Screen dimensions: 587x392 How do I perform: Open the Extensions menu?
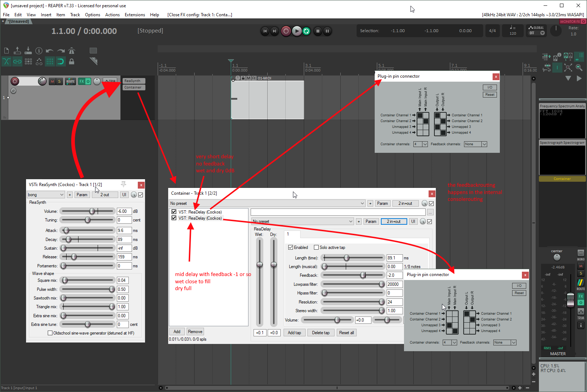pyautogui.click(x=135, y=15)
